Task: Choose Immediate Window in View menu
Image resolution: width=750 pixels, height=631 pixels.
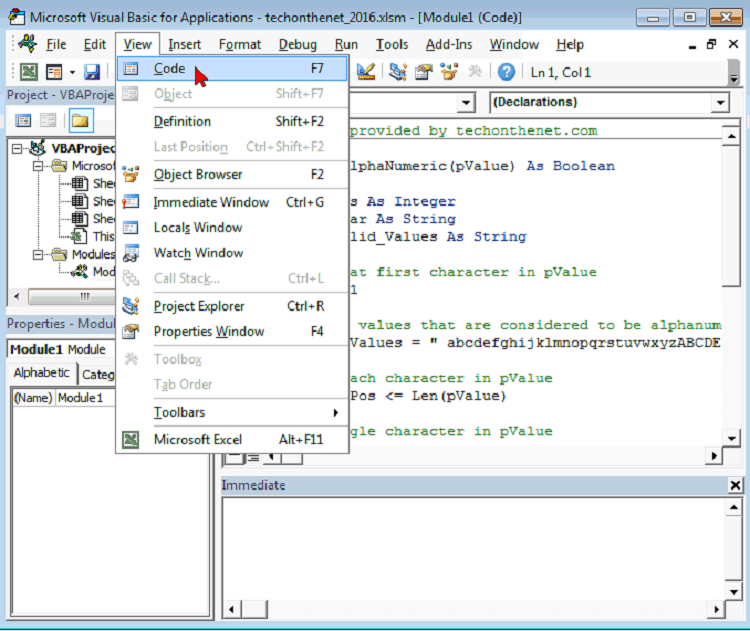Action: [x=232, y=202]
